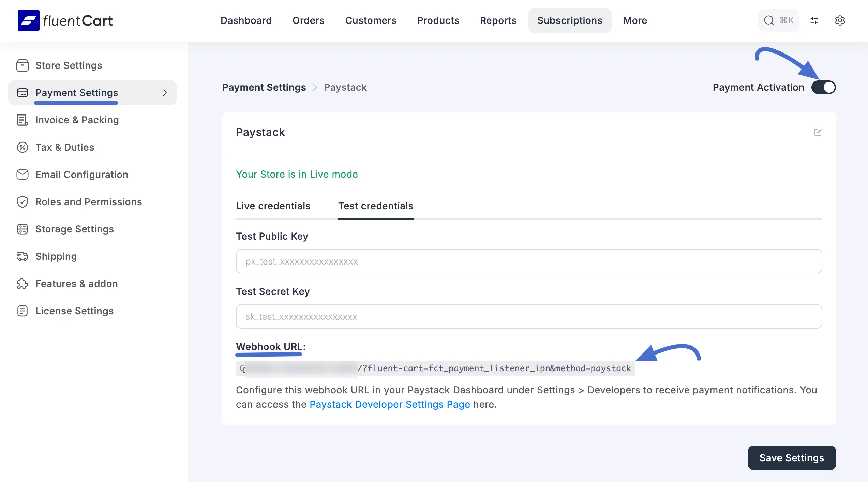Viewport: 868px width, 482px height.
Task: Open the Paystack Developer Settings Page link
Action: tap(390, 404)
